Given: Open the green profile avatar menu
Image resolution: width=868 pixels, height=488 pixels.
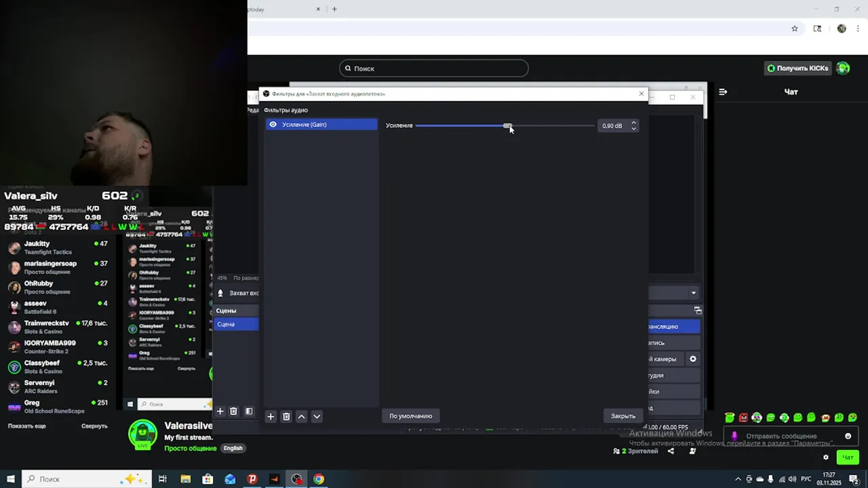Looking at the screenshot, I should pos(843,68).
